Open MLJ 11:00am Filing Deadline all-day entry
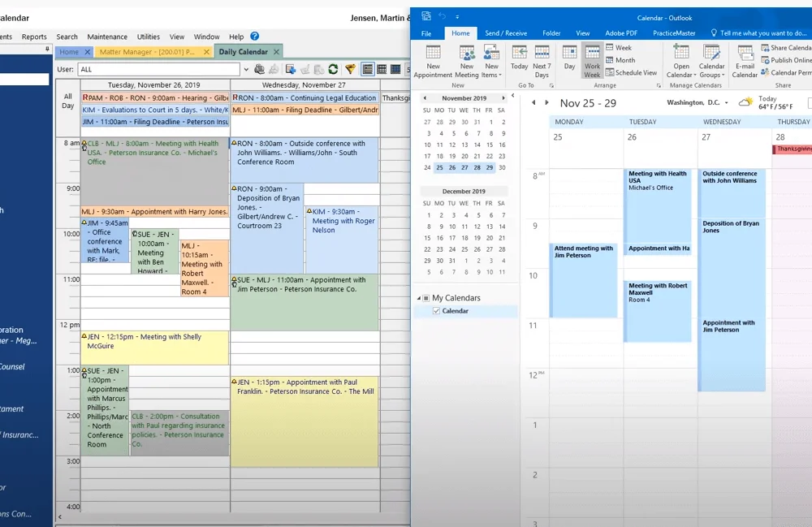The height and width of the screenshot is (527, 812). [x=305, y=110]
